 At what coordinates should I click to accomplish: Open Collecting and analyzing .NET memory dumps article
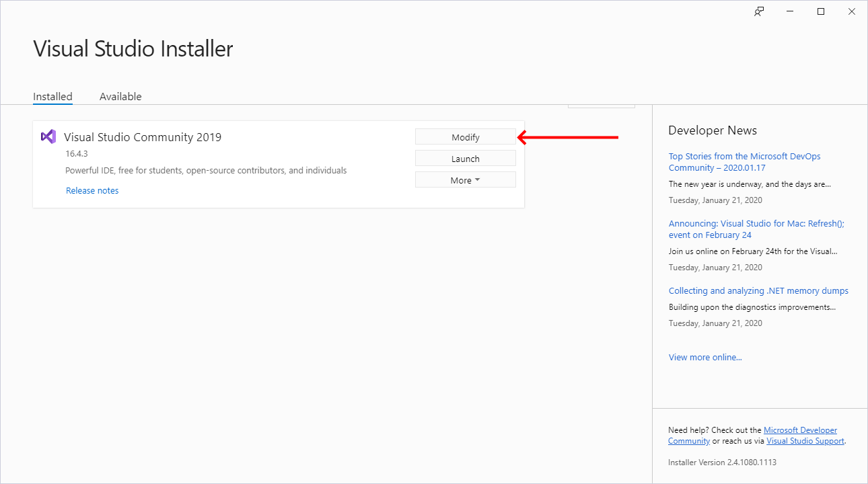click(x=758, y=291)
